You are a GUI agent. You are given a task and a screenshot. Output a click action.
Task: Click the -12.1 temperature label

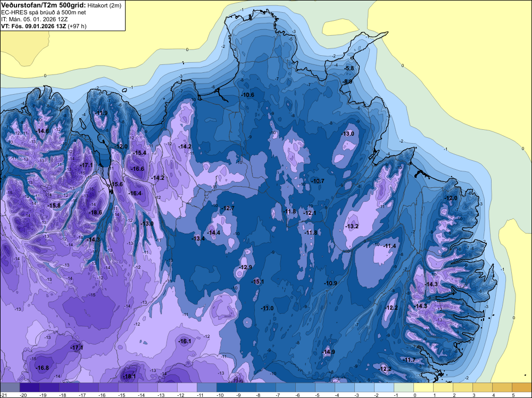(310, 213)
